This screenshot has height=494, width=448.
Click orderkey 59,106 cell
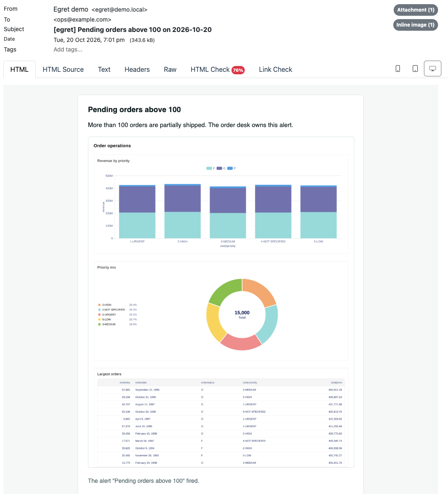[x=126, y=412]
